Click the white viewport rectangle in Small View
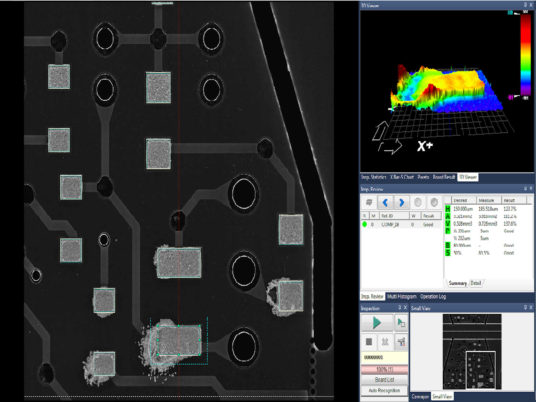Screen dimensions: 536x402 pyautogui.click(x=481, y=370)
